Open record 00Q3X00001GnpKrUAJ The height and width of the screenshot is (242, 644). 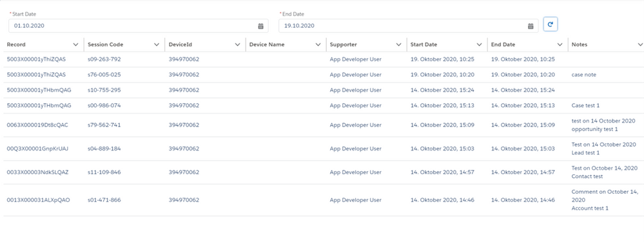[37, 148]
